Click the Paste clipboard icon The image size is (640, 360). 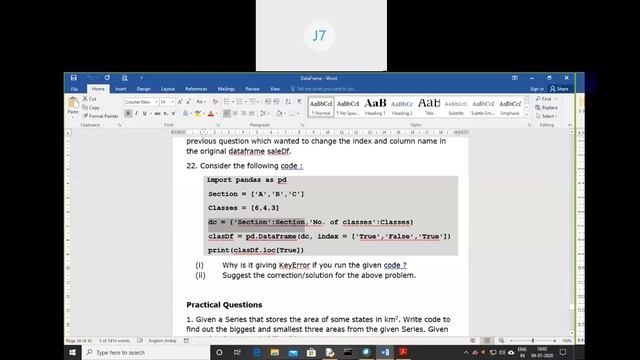(x=73, y=103)
